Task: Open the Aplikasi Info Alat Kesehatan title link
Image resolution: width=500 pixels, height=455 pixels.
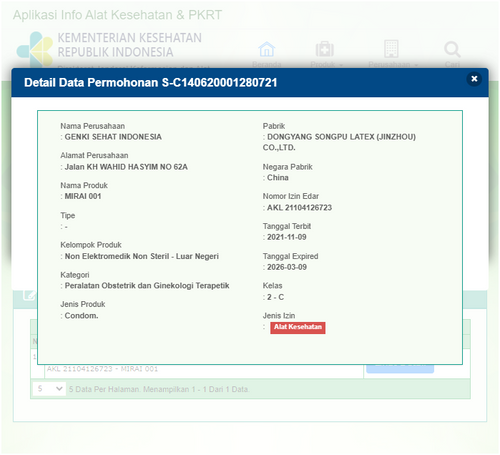Action: point(117,15)
